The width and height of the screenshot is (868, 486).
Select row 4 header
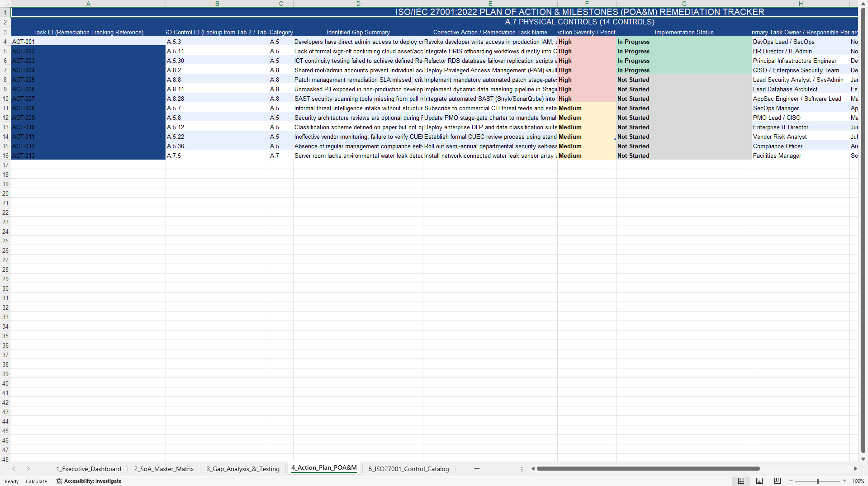(5, 42)
